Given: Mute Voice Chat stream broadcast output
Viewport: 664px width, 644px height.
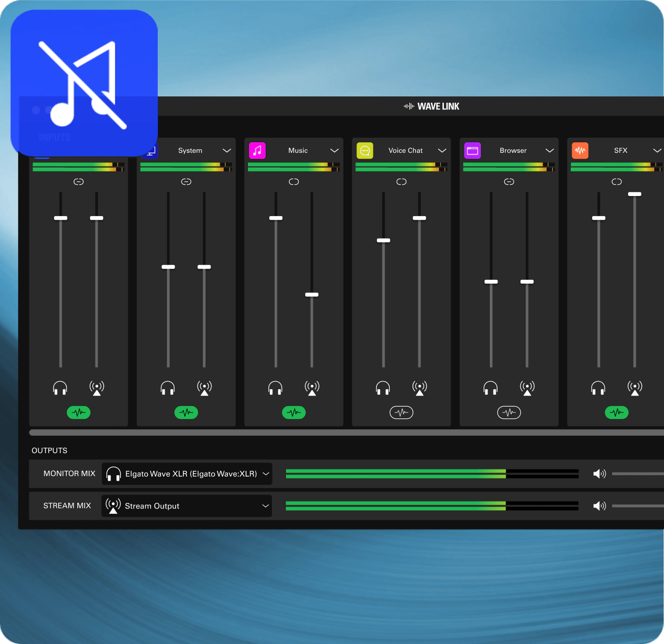Looking at the screenshot, I should pyautogui.click(x=419, y=388).
